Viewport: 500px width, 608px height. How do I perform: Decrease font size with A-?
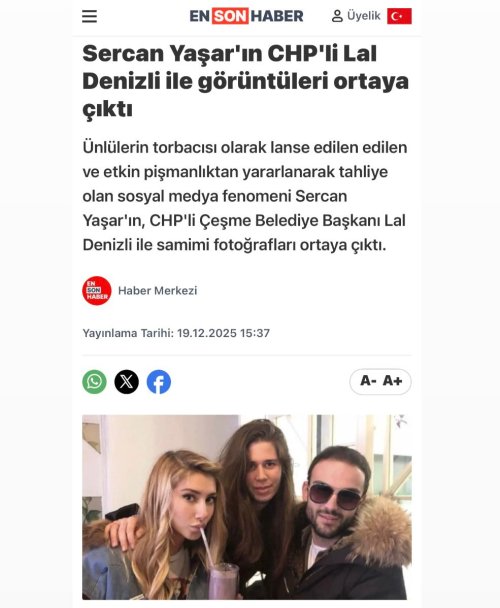coord(368,381)
